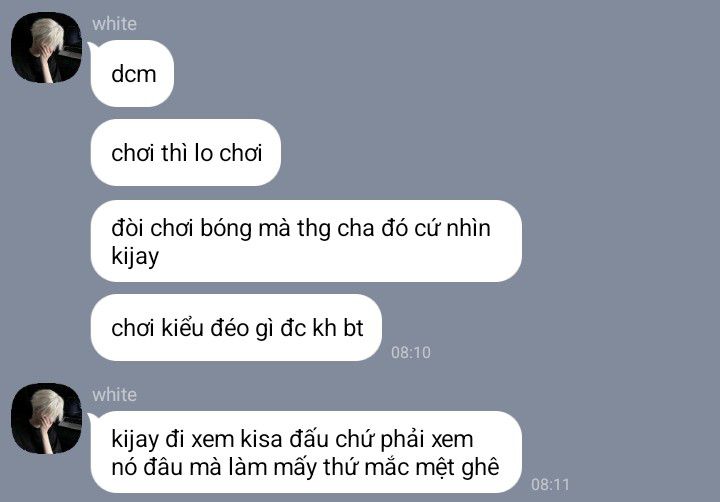Click the 08:11 timestamp
Screen dimensions: 720x502
(x=550, y=485)
